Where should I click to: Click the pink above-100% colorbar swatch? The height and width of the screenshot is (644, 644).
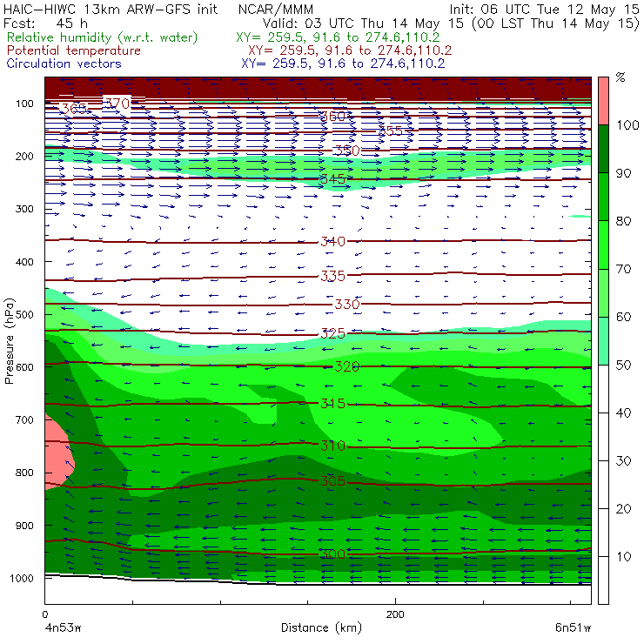603,101
